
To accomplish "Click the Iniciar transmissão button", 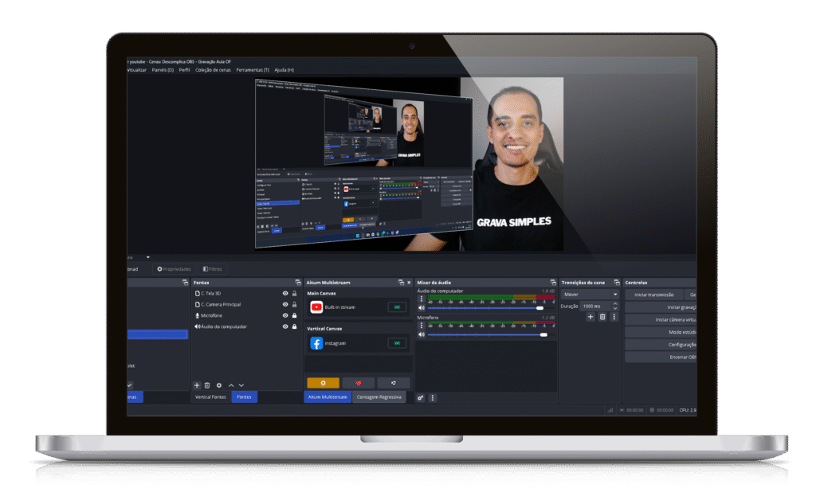I will click(653, 295).
